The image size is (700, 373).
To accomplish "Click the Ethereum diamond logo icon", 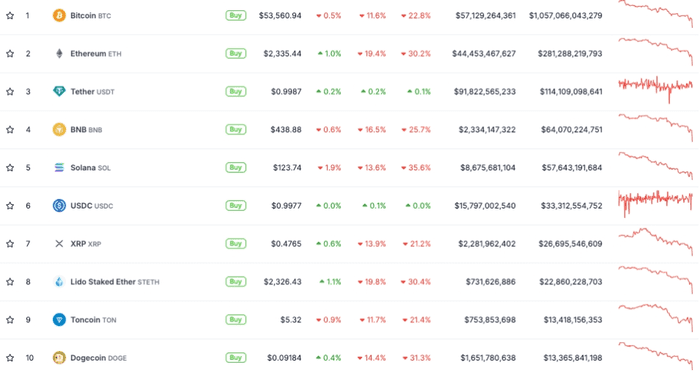I will [x=59, y=54].
